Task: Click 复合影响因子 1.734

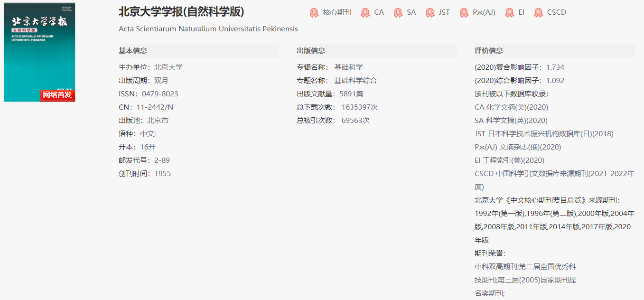Action: 520,67
